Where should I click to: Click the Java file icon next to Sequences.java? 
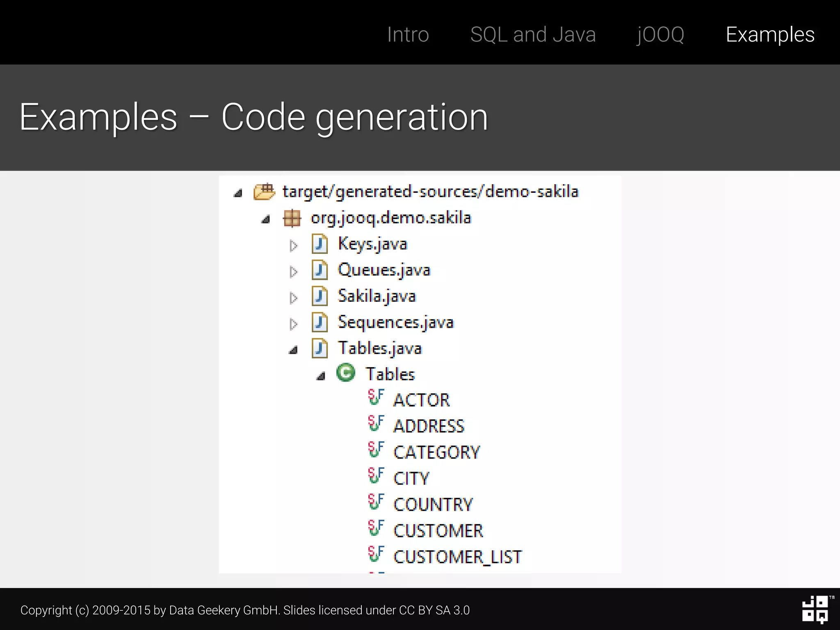click(x=320, y=322)
